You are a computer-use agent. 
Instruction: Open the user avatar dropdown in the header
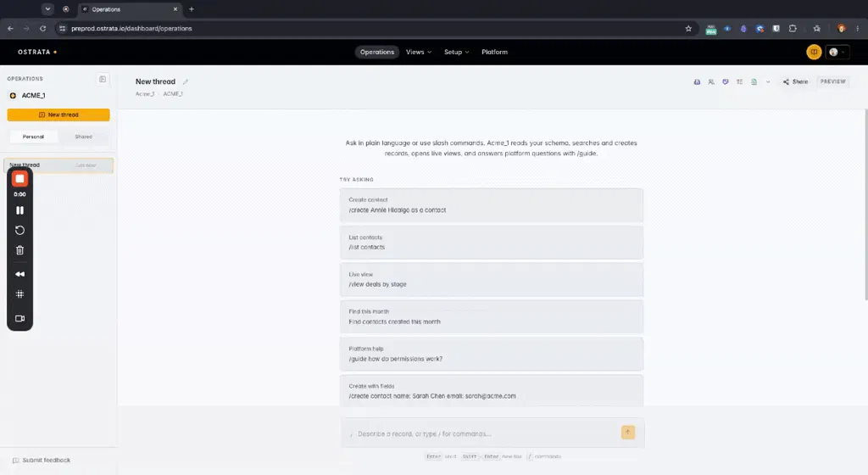click(837, 52)
